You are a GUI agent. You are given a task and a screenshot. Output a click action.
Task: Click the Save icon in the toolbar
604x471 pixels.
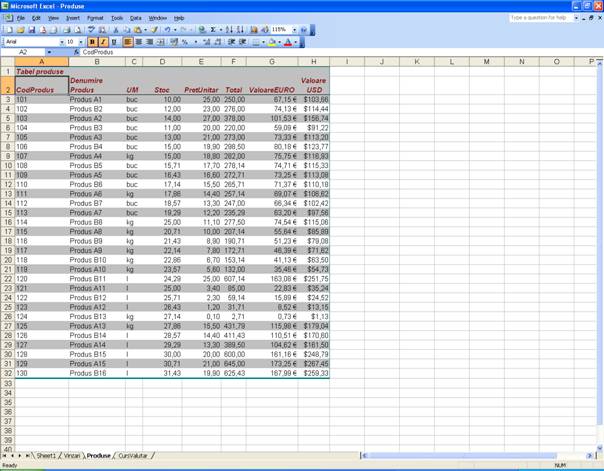coord(32,30)
